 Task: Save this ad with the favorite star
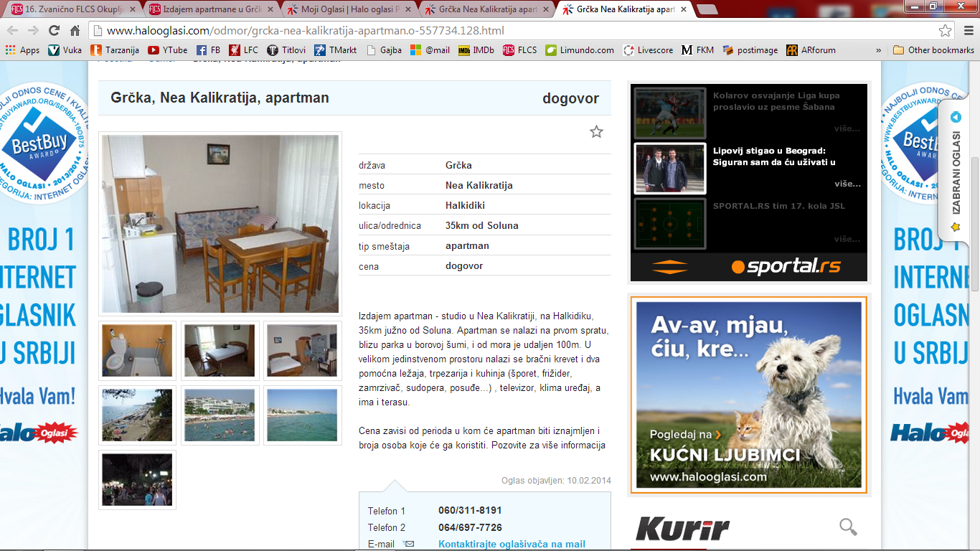click(x=596, y=132)
